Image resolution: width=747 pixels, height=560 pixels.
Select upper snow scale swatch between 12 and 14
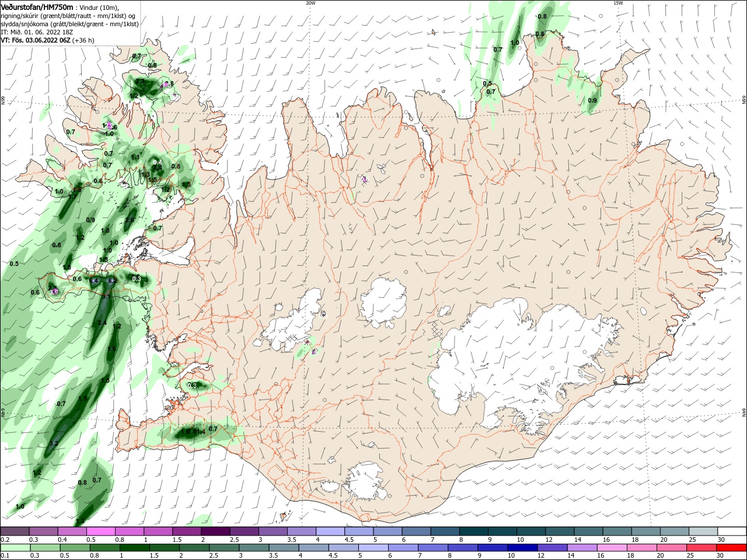point(559,531)
